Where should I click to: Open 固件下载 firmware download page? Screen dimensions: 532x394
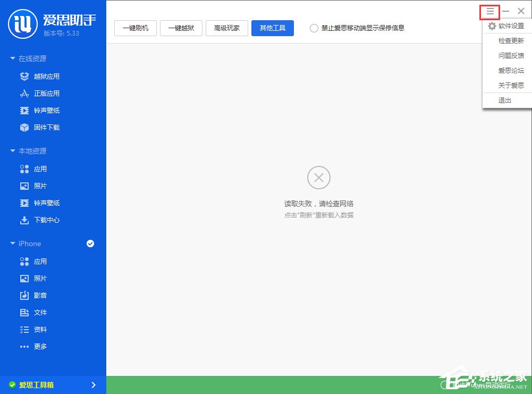point(46,127)
